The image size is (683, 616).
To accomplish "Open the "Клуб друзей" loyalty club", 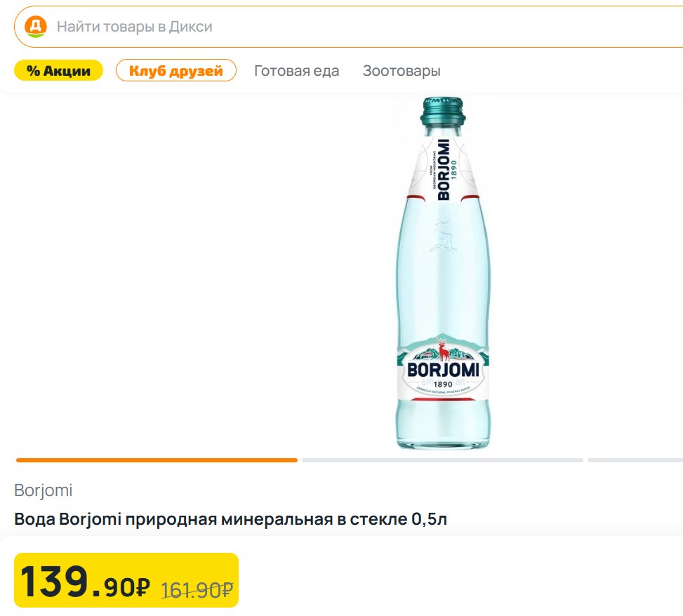I will 176,71.
